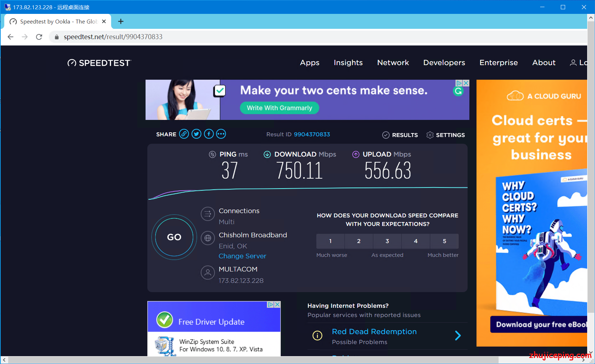This screenshot has width=595, height=364.
Task: Open the Network menu
Action: (x=393, y=63)
